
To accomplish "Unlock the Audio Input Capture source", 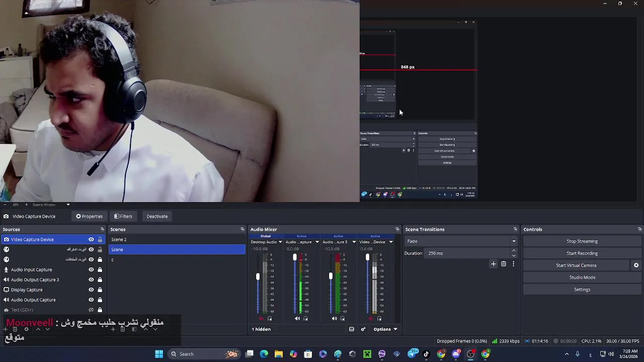I will [x=100, y=269].
